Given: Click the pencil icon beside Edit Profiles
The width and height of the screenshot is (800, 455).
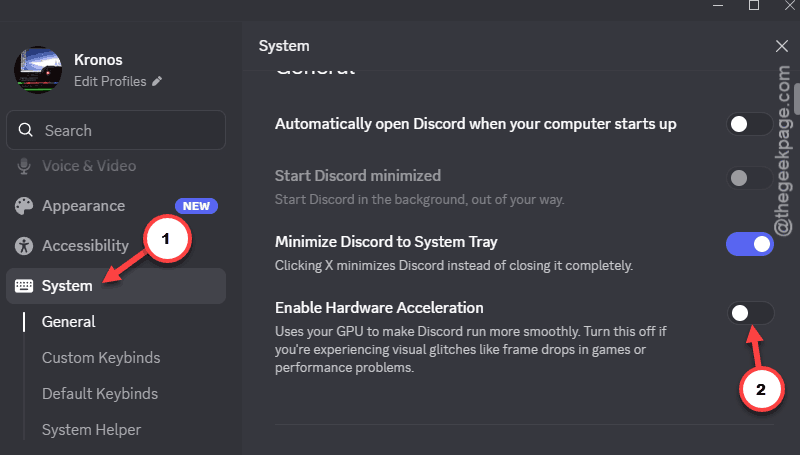Looking at the screenshot, I should tap(157, 81).
